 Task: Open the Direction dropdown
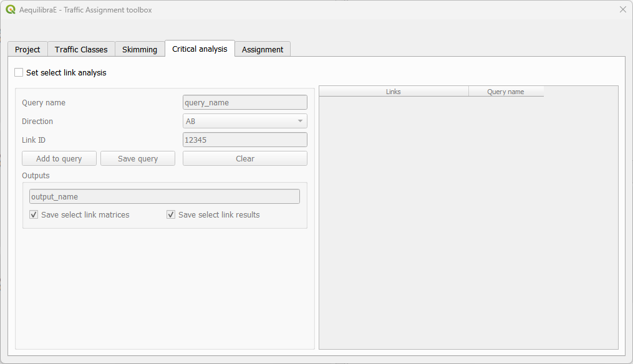tap(244, 121)
